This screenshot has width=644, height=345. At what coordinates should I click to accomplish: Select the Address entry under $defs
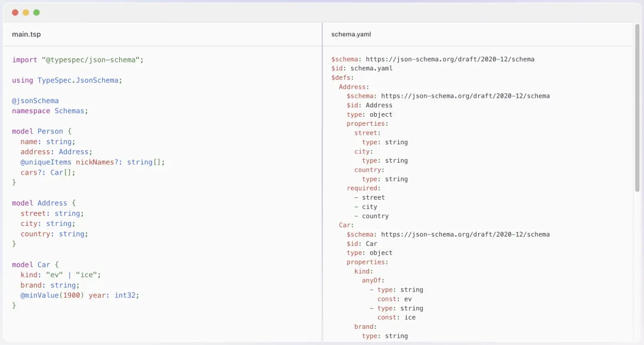click(354, 86)
